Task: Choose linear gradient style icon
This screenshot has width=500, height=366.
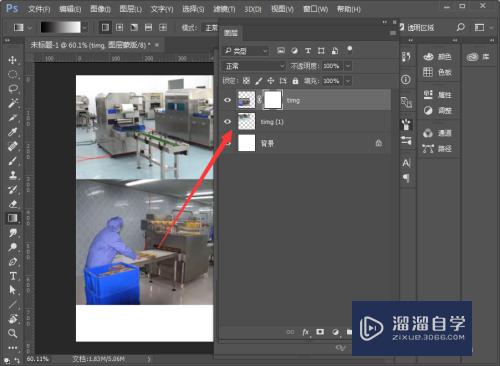Action: (105, 27)
